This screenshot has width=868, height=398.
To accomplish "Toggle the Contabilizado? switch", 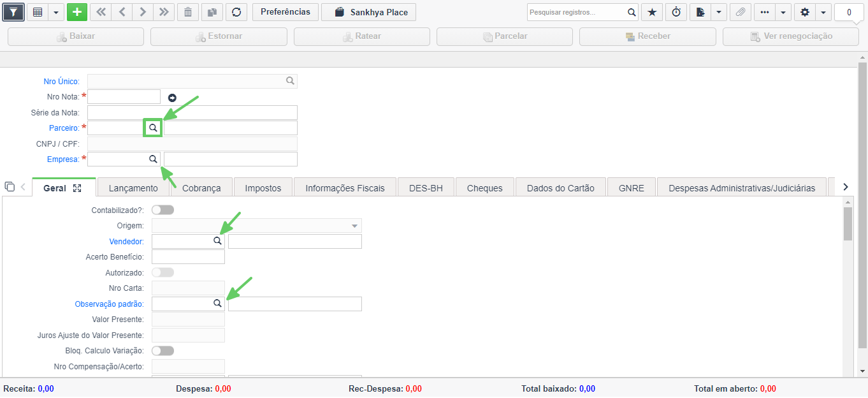I will (163, 210).
